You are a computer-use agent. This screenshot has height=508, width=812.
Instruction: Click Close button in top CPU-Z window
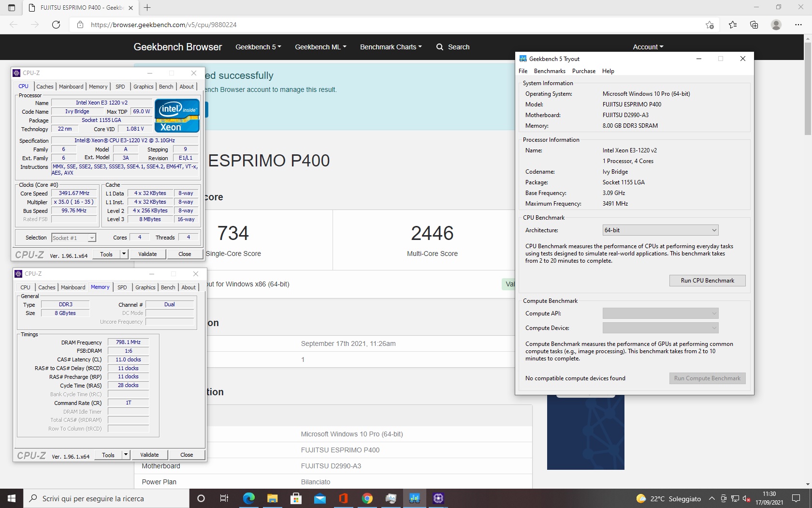click(185, 254)
